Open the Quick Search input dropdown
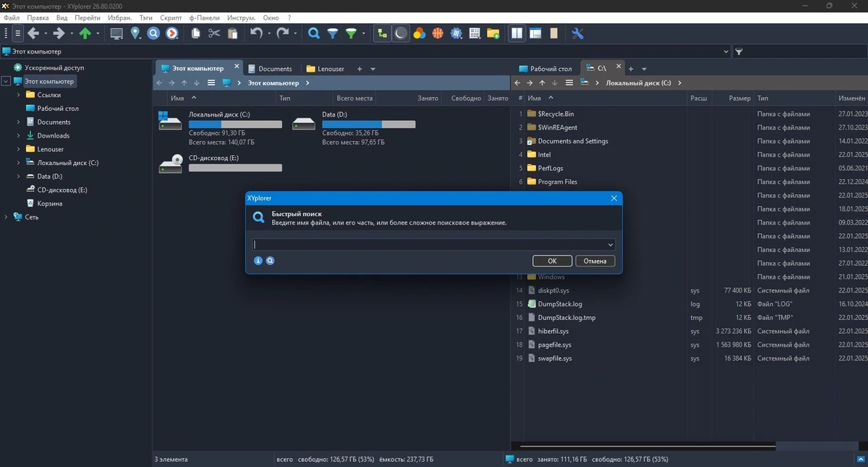This screenshot has width=868, height=467. pos(610,245)
